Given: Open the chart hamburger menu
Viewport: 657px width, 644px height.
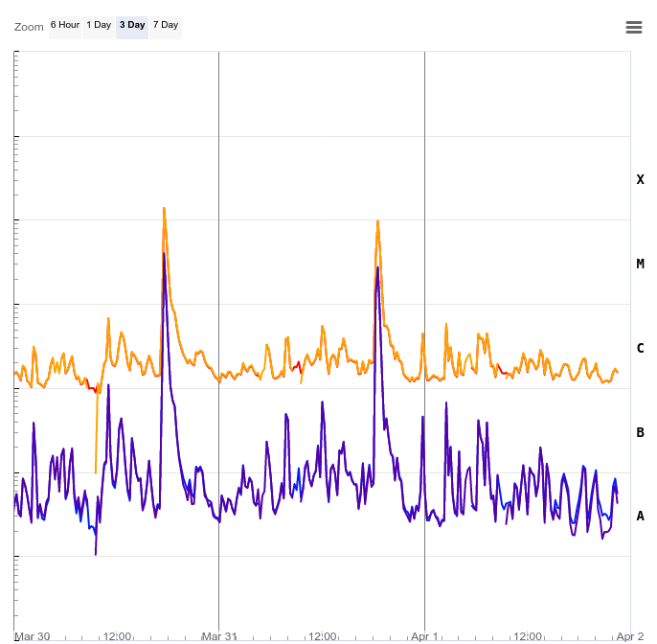Looking at the screenshot, I should tap(633, 27).
